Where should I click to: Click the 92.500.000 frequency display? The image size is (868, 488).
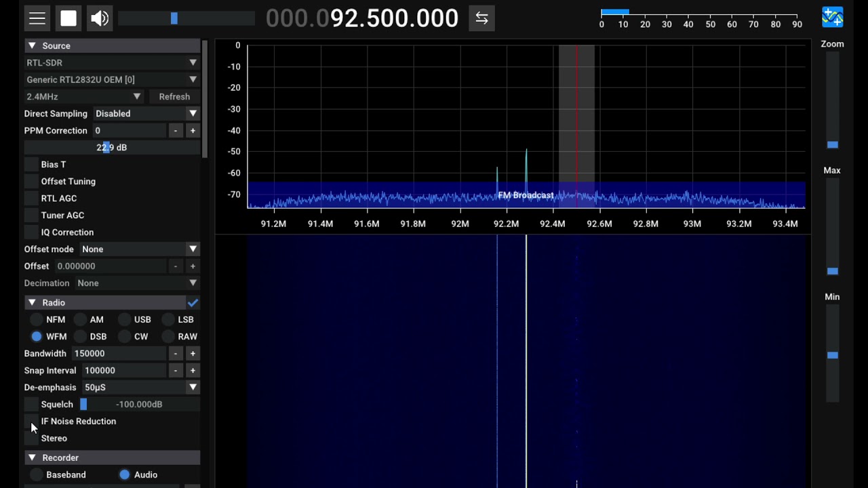[362, 18]
